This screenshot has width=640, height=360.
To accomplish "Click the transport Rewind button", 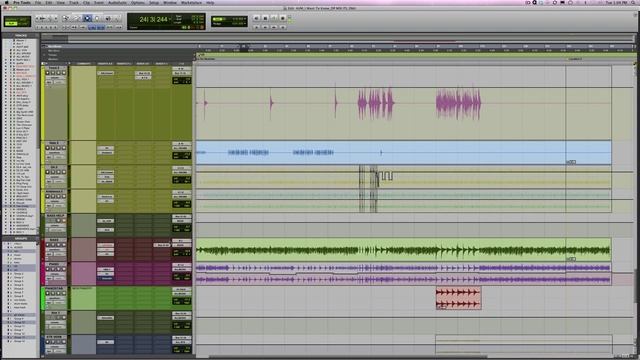I will click(x=265, y=27).
